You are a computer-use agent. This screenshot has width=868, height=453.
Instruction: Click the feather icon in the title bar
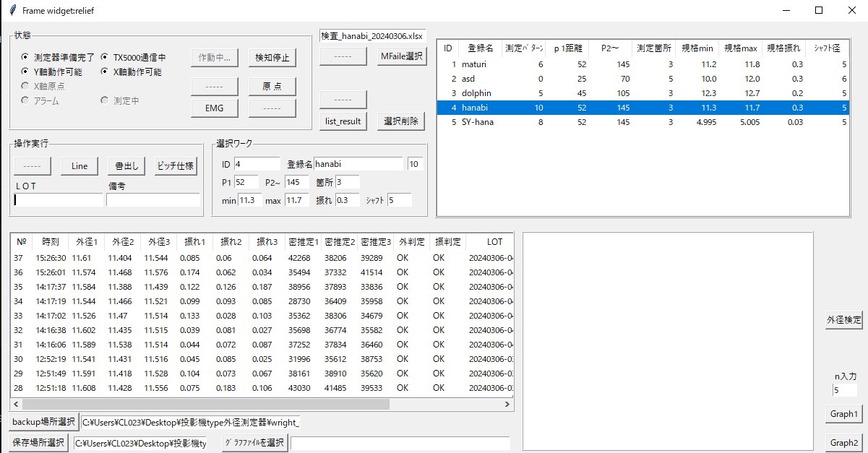pos(11,10)
